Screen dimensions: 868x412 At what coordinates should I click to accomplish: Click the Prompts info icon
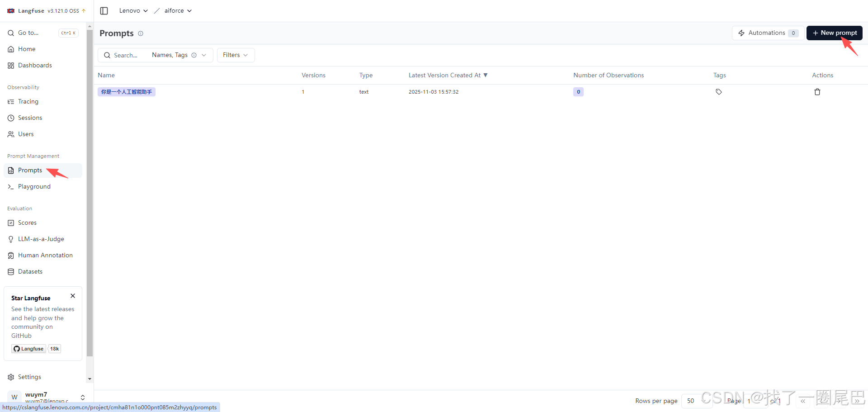coord(141,33)
